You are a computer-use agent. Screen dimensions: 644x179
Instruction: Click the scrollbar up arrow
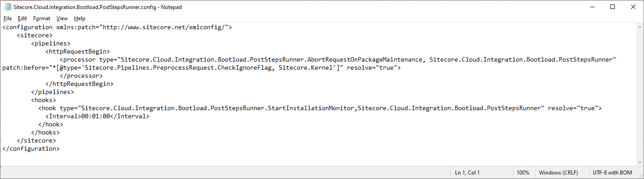[640, 27]
